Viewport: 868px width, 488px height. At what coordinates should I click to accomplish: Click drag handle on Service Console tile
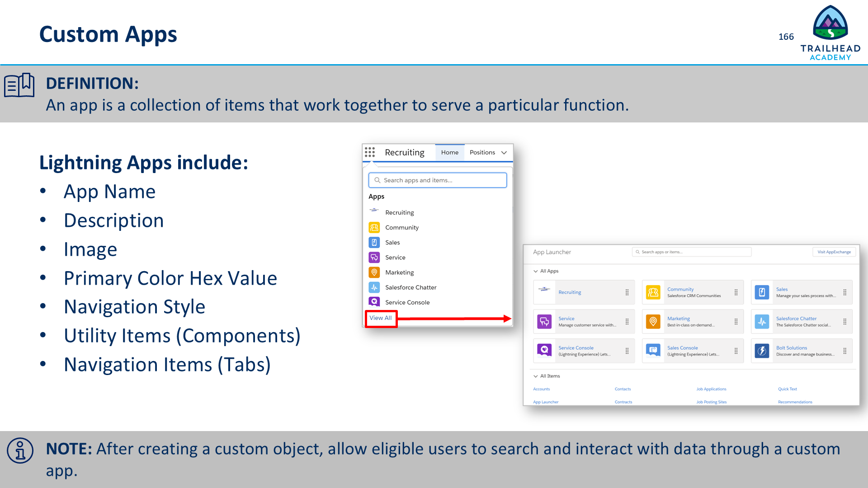click(x=627, y=351)
